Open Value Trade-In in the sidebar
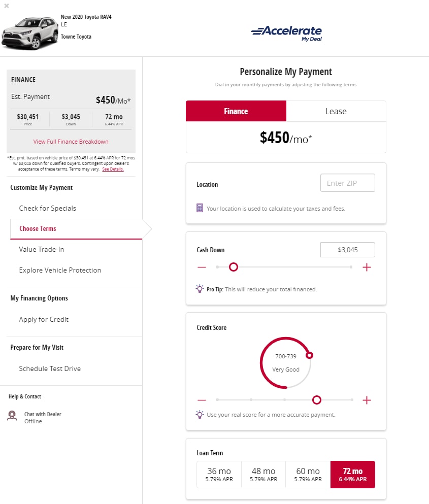The image size is (429, 504). [x=42, y=249]
